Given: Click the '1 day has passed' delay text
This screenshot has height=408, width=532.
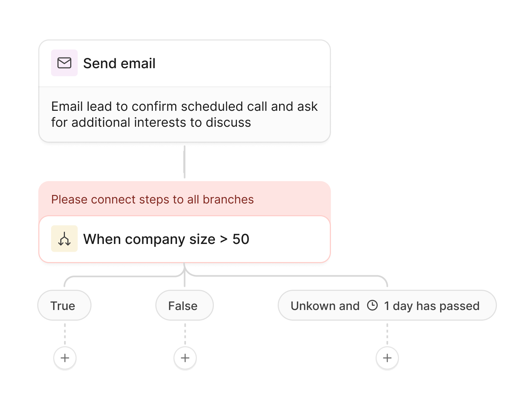Looking at the screenshot, I should (432, 306).
